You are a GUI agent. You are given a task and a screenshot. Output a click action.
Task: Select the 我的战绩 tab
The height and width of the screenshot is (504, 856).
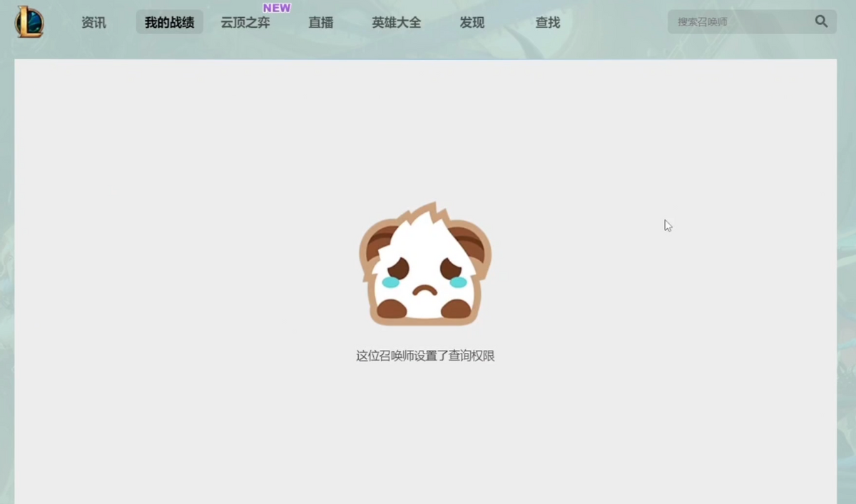pos(170,22)
